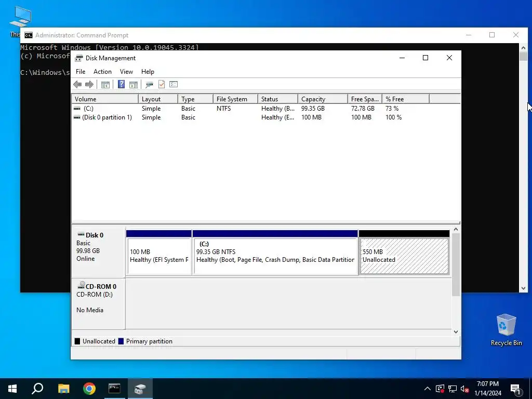Image resolution: width=532 pixels, height=399 pixels.
Task: Click the (C:) volume drive icon in list
Action: [x=77, y=108]
